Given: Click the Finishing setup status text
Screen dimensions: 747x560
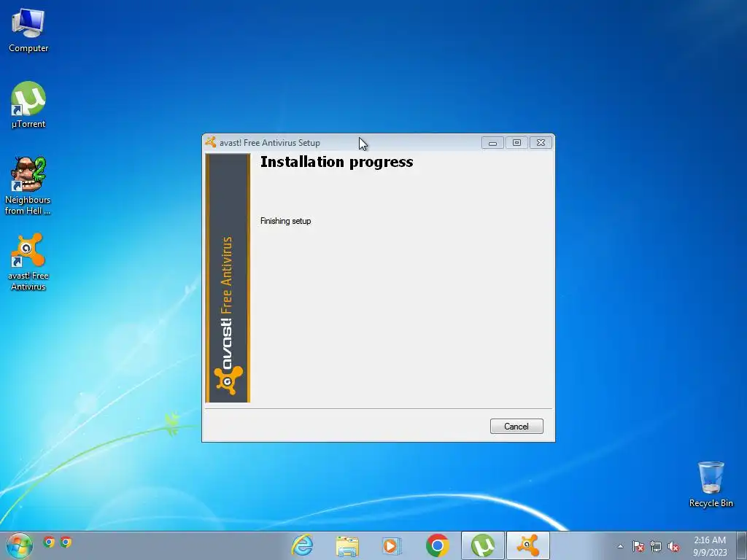Looking at the screenshot, I should click(285, 221).
